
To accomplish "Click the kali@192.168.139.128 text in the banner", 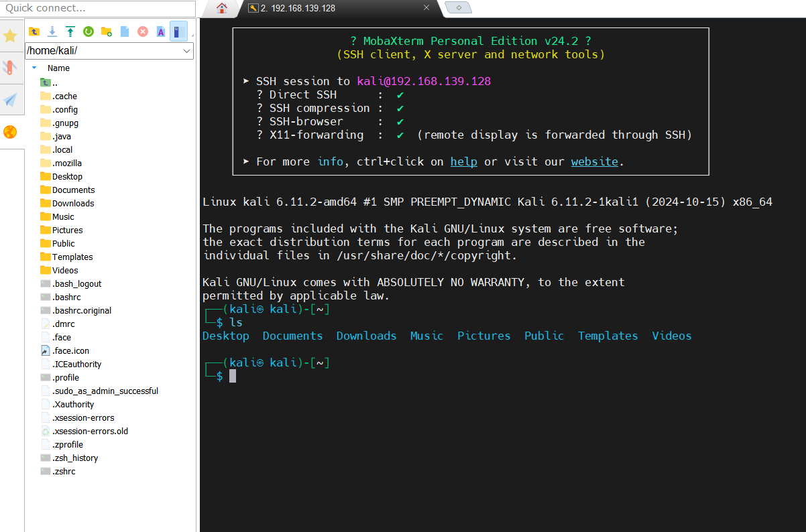I will click(424, 81).
